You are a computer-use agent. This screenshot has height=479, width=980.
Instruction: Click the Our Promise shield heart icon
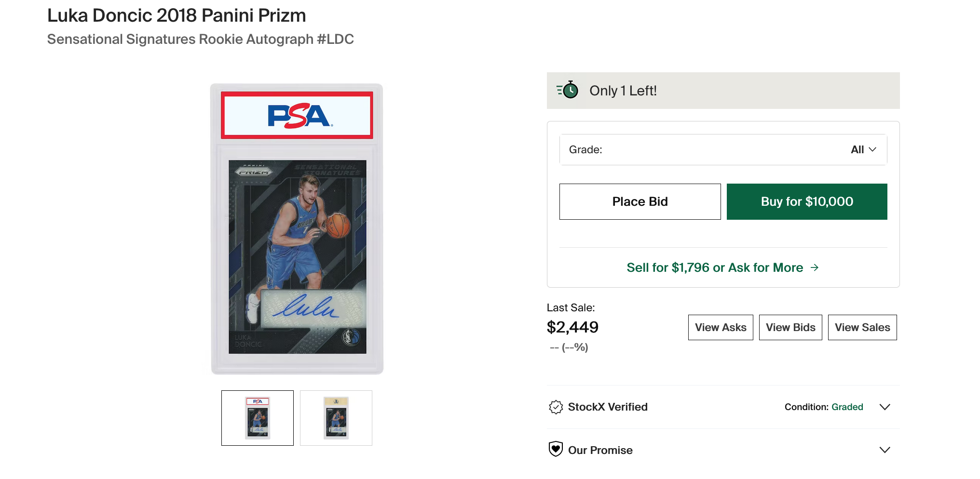tap(556, 449)
